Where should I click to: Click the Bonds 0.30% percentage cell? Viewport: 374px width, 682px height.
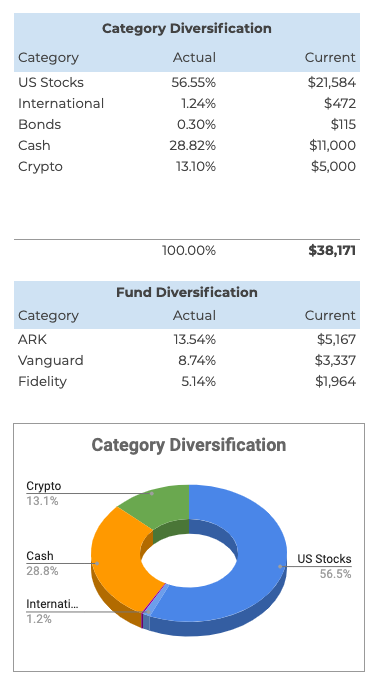196,124
